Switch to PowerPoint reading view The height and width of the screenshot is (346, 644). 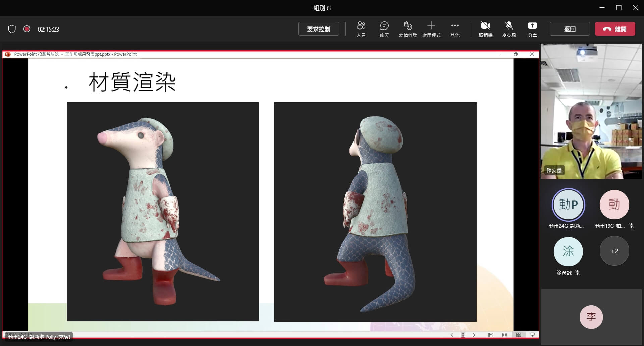pyautogui.click(x=519, y=335)
